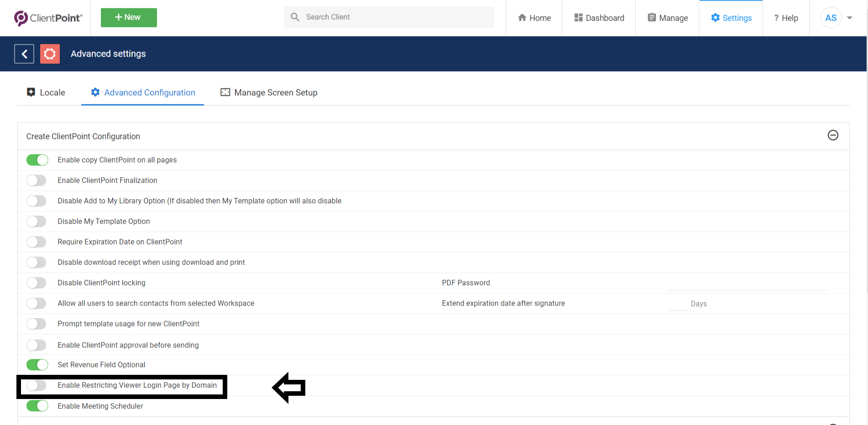The width and height of the screenshot is (868, 425).
Task: Toggle Disable ClientPoint locking
Action: tap(37, 283)
